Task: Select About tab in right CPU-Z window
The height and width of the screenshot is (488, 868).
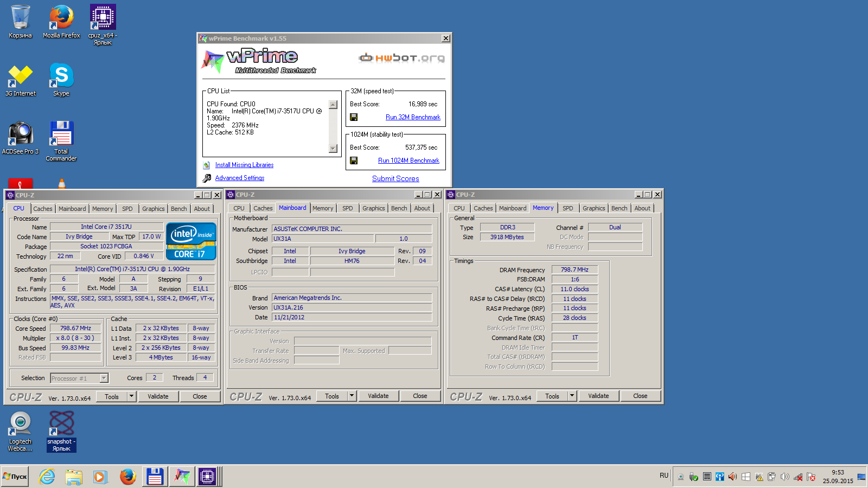Action: click(x=642, y=208)
